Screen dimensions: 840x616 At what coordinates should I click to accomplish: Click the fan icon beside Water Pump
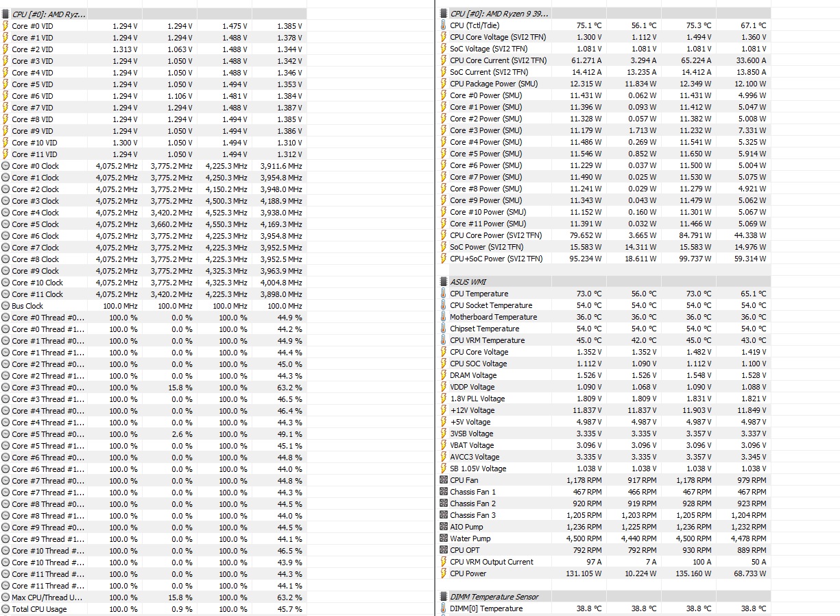(x=443, y=538)
